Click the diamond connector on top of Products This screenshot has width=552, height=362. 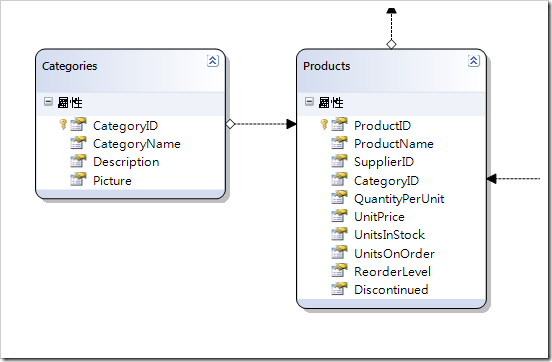coord(391,44)
